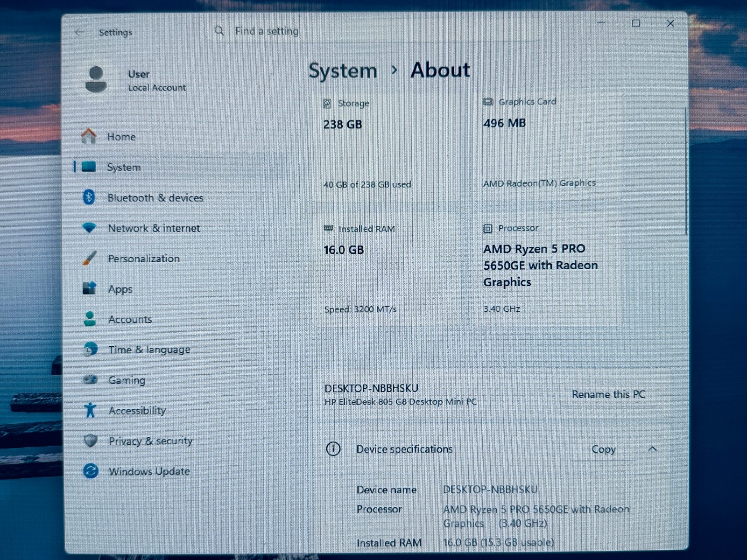
Task: Click the search magnifier icon
Action: (x=219, y=31)
